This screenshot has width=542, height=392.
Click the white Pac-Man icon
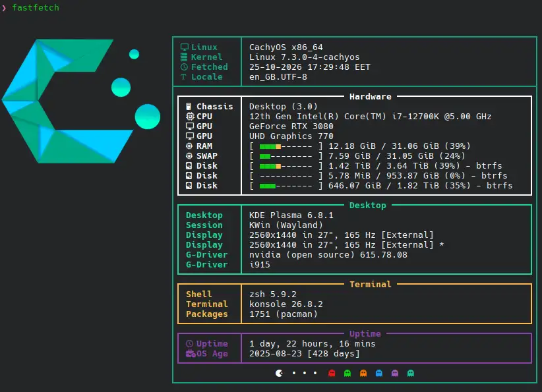280,374
